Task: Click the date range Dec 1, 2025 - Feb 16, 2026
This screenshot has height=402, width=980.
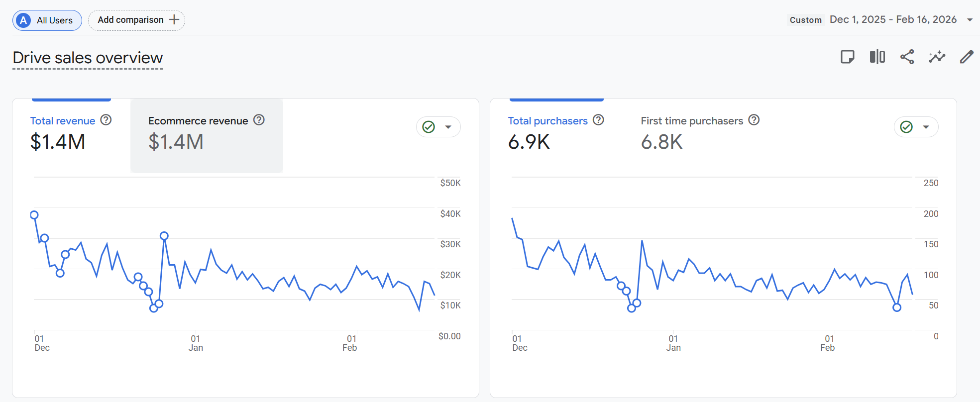Action: tap(893, 19)
